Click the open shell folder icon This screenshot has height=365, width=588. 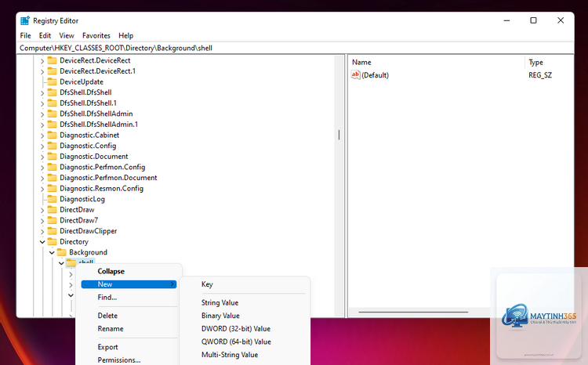point(71,262)
